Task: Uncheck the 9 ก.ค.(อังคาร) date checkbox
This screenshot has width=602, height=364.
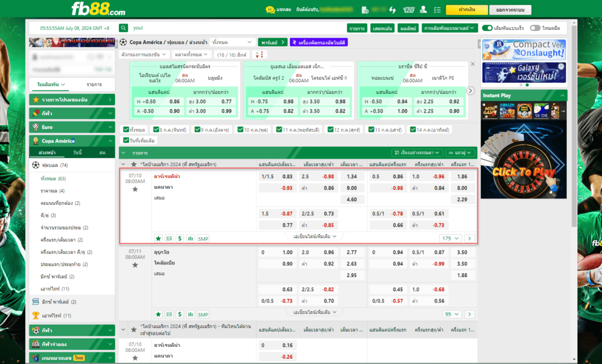Action: click(x=198, y=130)
